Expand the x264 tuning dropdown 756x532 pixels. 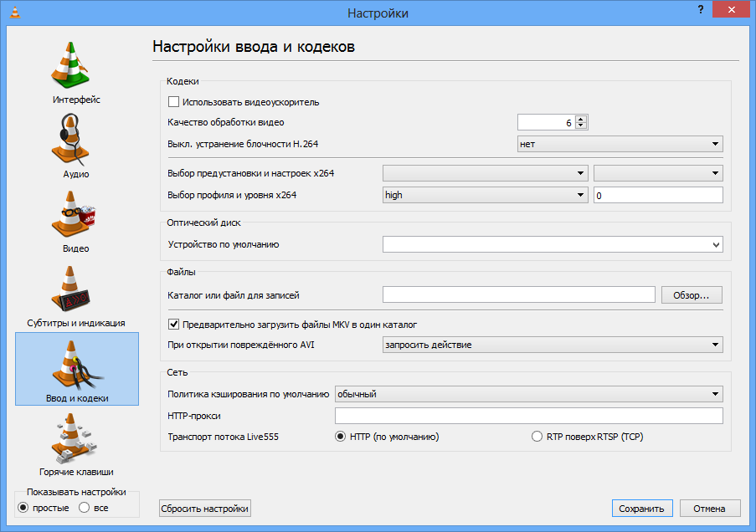[658, 173]
